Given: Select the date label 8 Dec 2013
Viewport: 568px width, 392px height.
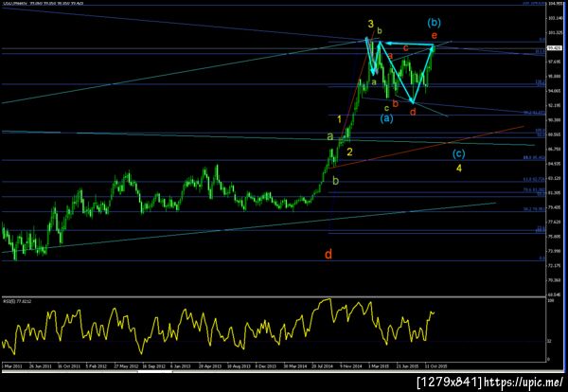Looking at the screenshot, I should click(x=266, y=366).
